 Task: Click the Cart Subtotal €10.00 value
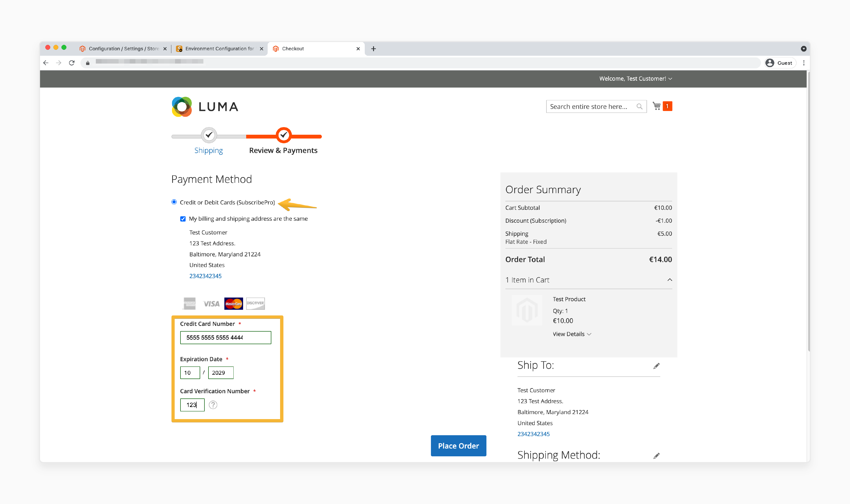663,208
